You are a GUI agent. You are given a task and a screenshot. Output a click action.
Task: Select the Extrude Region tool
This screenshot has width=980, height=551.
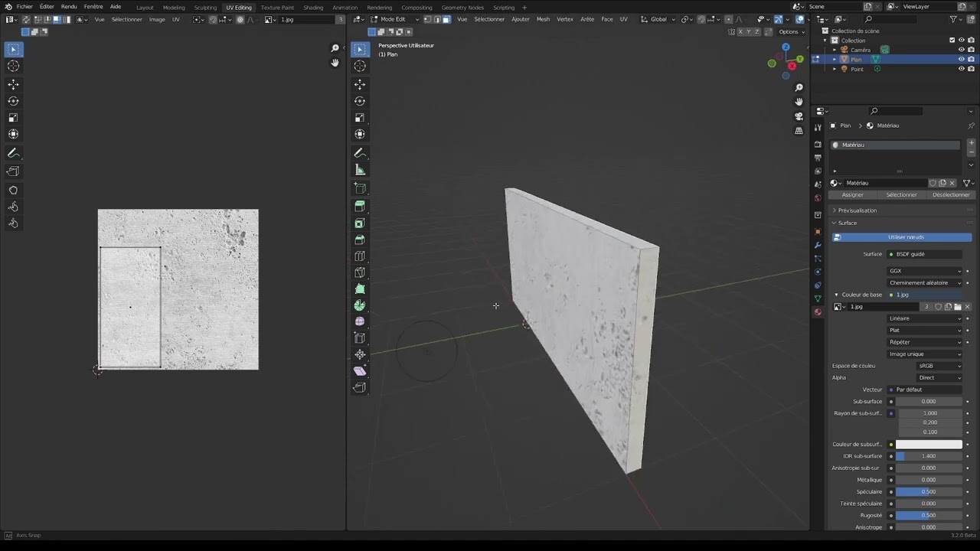tap(360, 206)
